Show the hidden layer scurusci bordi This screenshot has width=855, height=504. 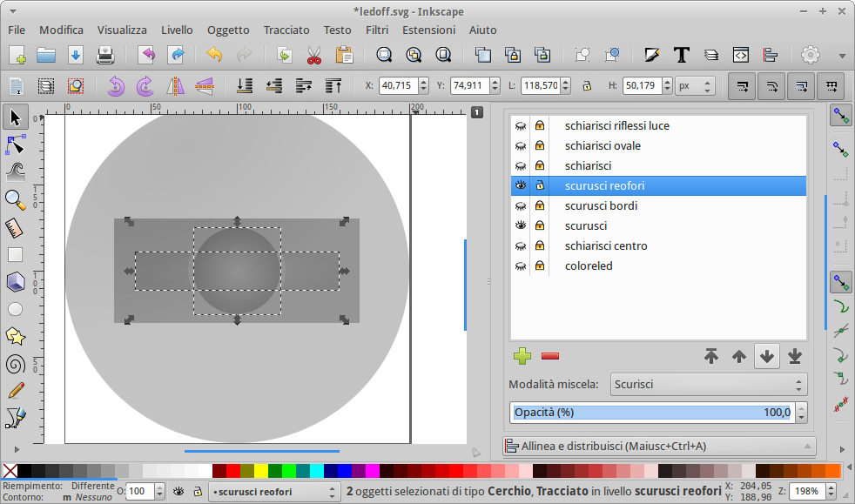tap(520, 205)
